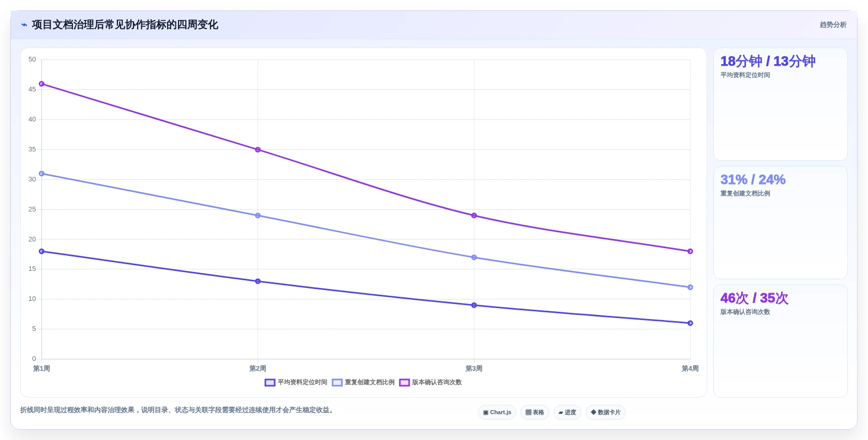This screenshot has width=868, height=440.
Task: Click the 重复创建文档比例 legend label
Action: (370, 383)
